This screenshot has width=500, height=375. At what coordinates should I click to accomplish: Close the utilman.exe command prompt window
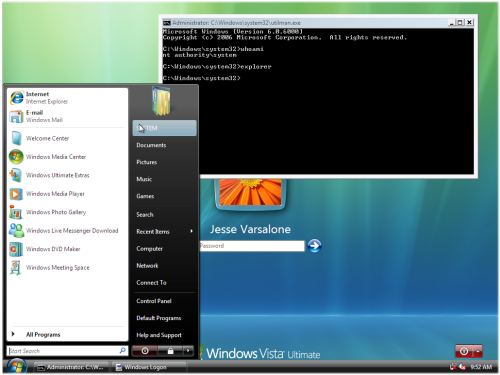(x=469, y=22)
